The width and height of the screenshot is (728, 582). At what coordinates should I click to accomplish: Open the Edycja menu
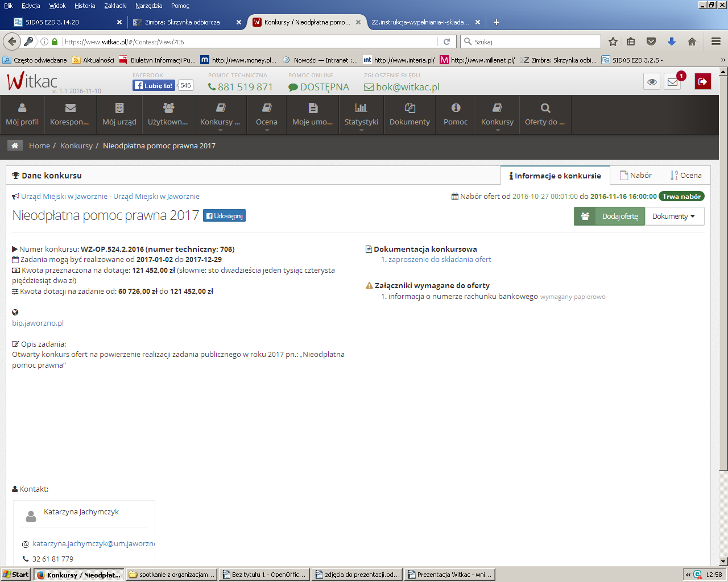click(x=31, y=6)
